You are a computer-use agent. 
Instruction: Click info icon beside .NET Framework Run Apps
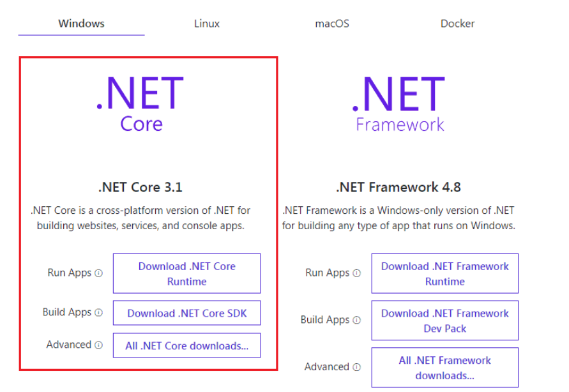tap(357, 273)
